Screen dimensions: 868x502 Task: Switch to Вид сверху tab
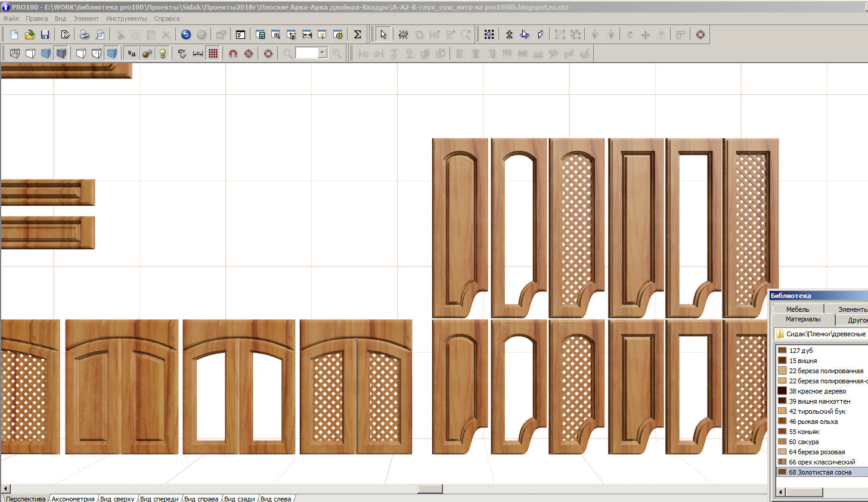(117, 498)
